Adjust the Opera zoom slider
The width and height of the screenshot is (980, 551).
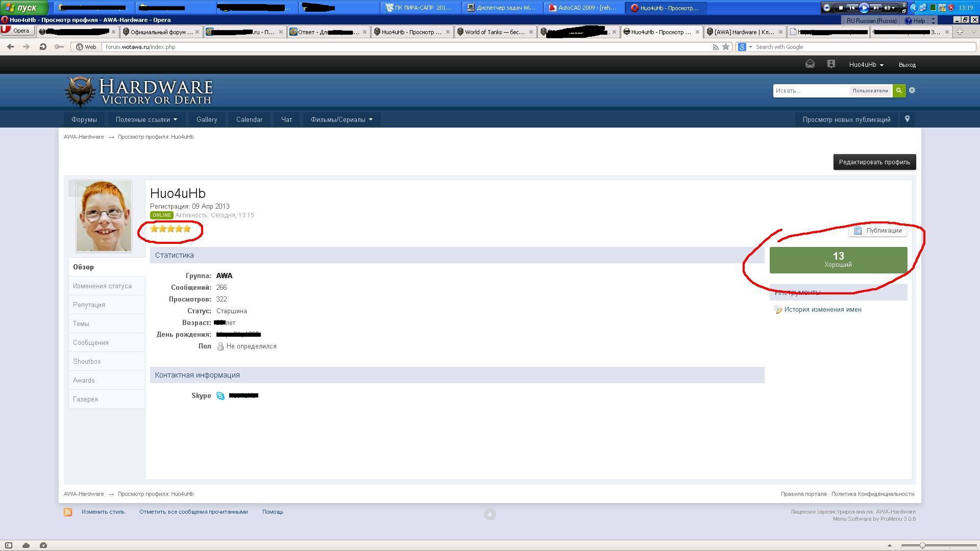coord(922,545)
